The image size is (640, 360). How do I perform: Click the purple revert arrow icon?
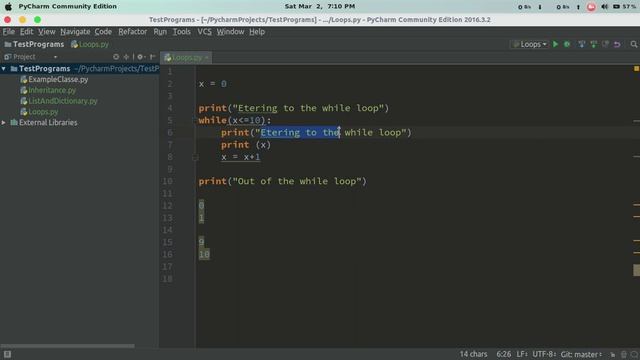617,44
